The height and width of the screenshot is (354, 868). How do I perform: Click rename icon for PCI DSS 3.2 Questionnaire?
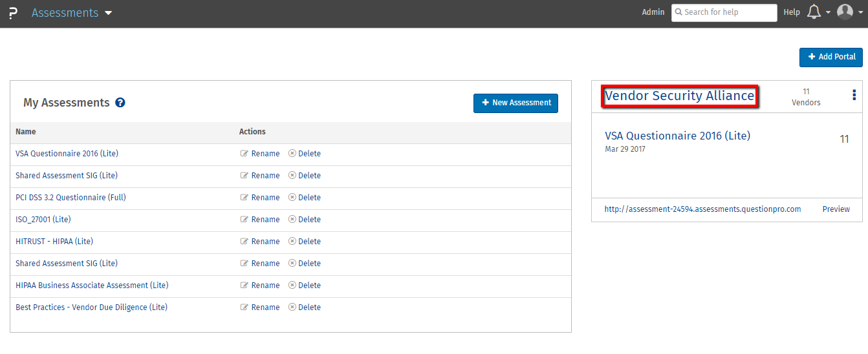[x=244, y=198]
